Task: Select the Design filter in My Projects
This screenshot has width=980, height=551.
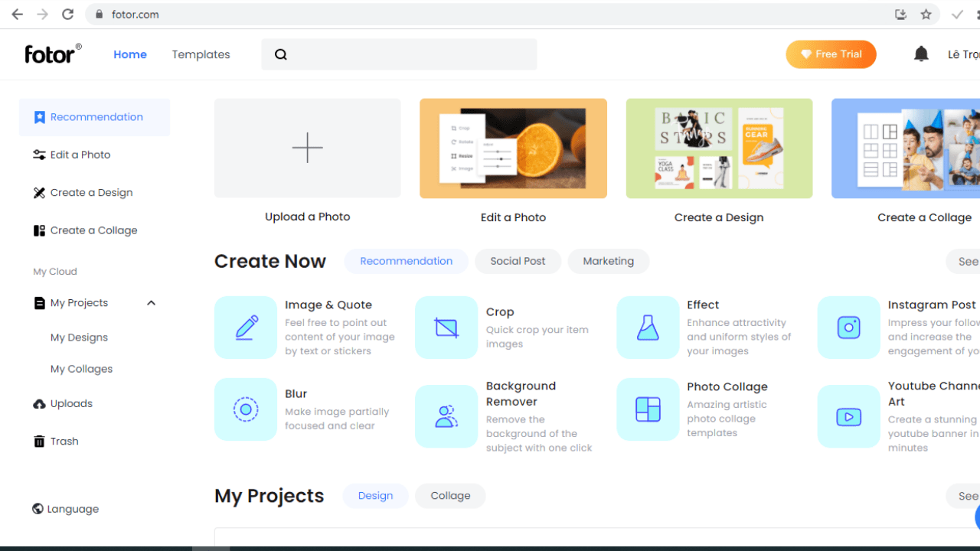Action: coord(375,496)
